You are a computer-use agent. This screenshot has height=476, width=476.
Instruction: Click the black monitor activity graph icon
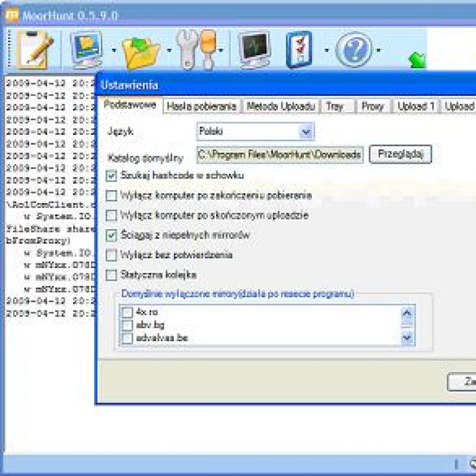coord(254,49)
